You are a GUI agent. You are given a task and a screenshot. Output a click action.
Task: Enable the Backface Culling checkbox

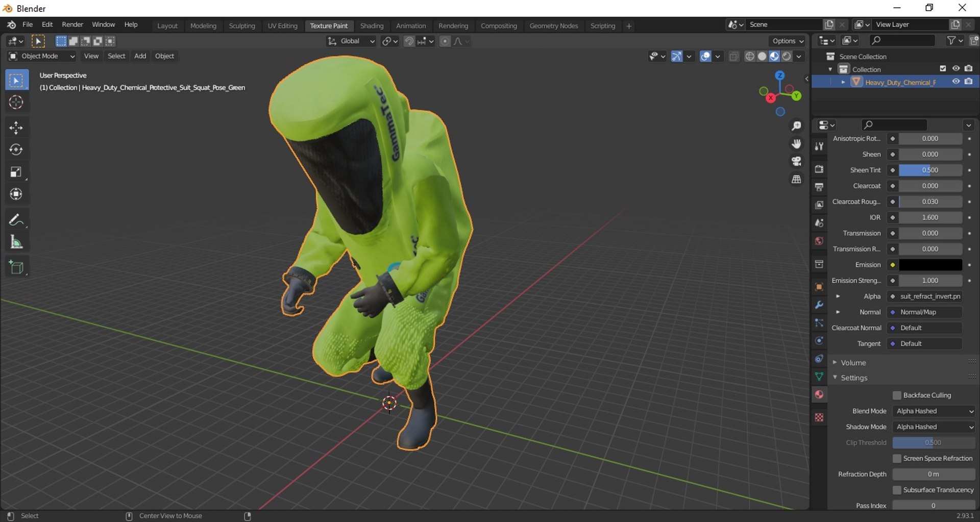[x=897, y=395]
